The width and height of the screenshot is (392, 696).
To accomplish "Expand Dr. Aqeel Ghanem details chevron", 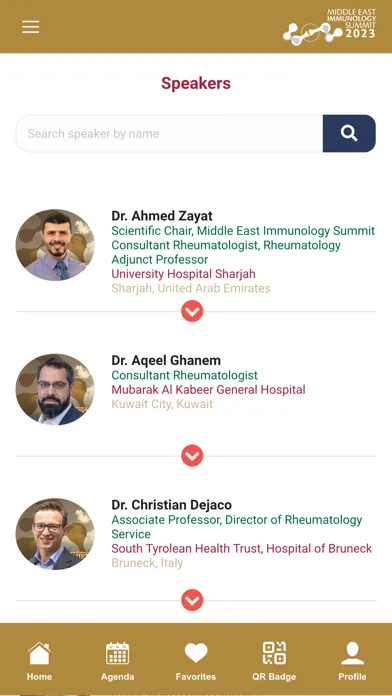I will coord(192,456).
